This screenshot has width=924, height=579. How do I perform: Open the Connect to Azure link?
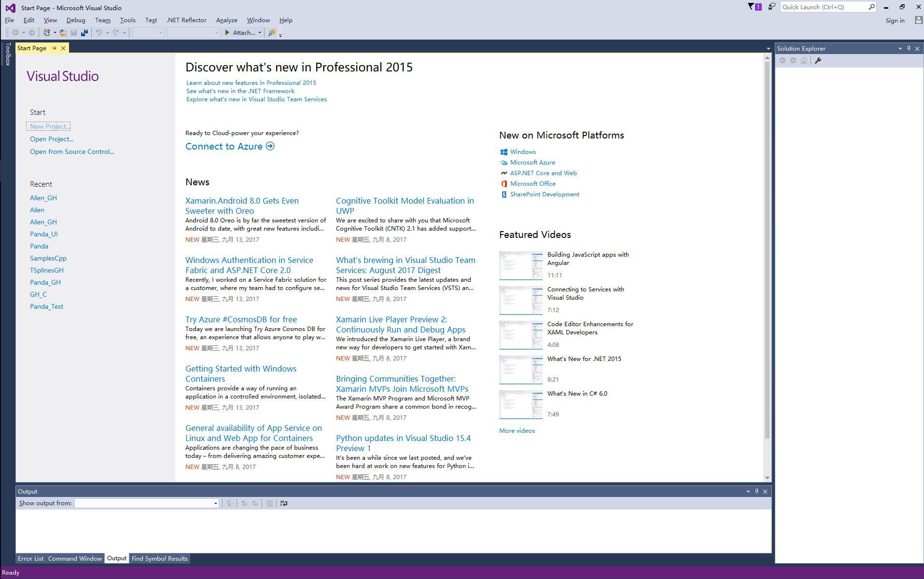tap(230, 146)
